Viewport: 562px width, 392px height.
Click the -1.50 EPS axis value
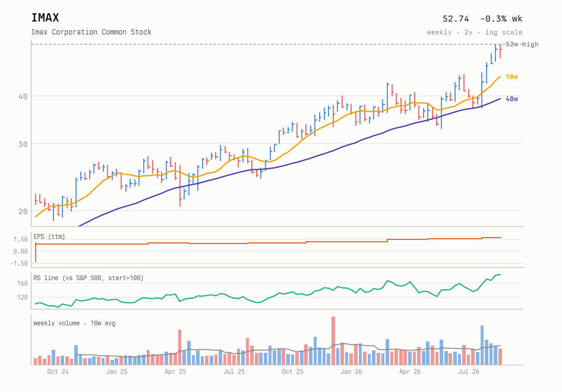coord(19,263)
